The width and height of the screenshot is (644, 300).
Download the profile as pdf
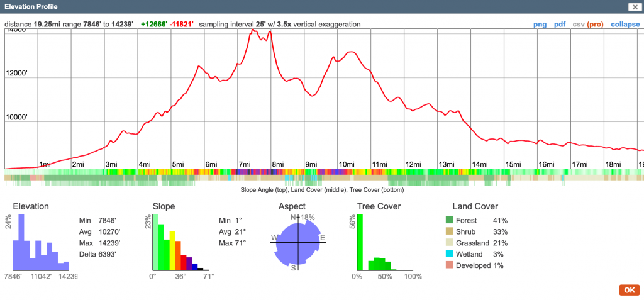[x=559, y=25]
